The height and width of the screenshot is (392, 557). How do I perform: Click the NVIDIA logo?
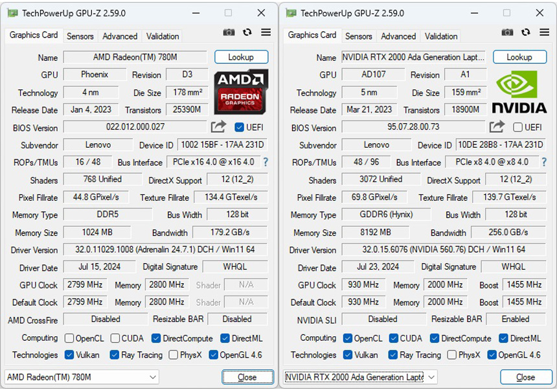519,92
